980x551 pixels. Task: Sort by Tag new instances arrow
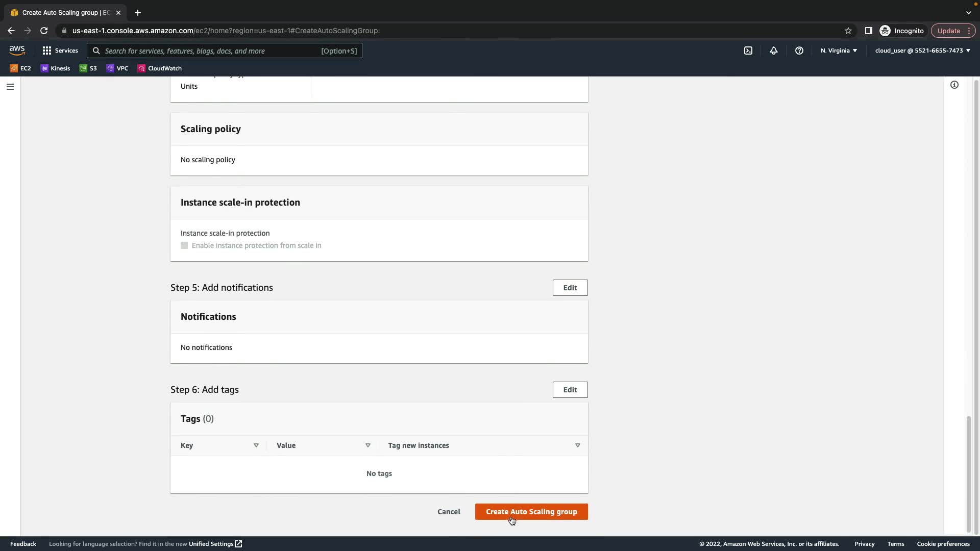[x=577, y=445]
